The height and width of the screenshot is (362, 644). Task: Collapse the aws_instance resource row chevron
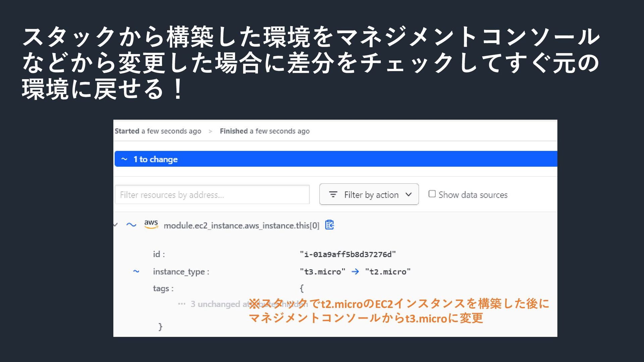point(116,225)
